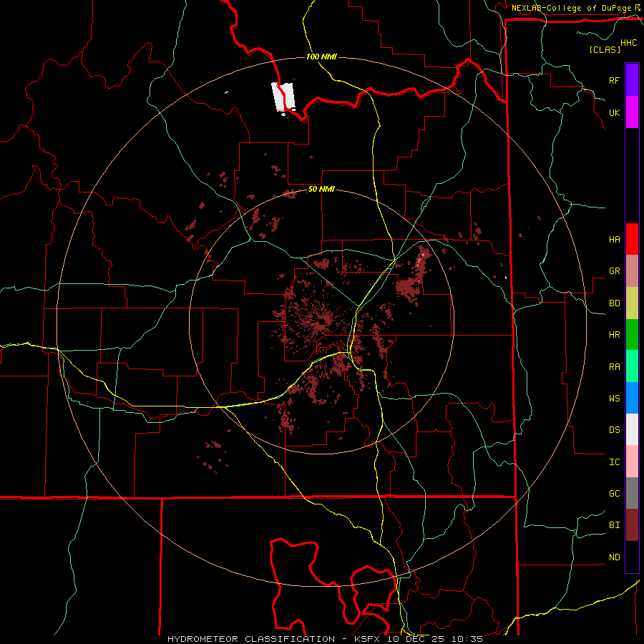
Task: Click the radar site center of radial echoes
Action: [x=321, y=321]
